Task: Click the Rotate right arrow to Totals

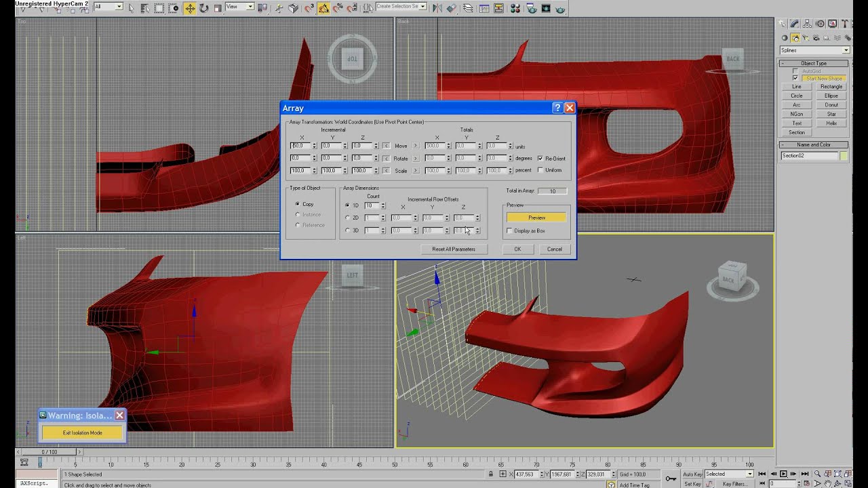Action: 416,159
